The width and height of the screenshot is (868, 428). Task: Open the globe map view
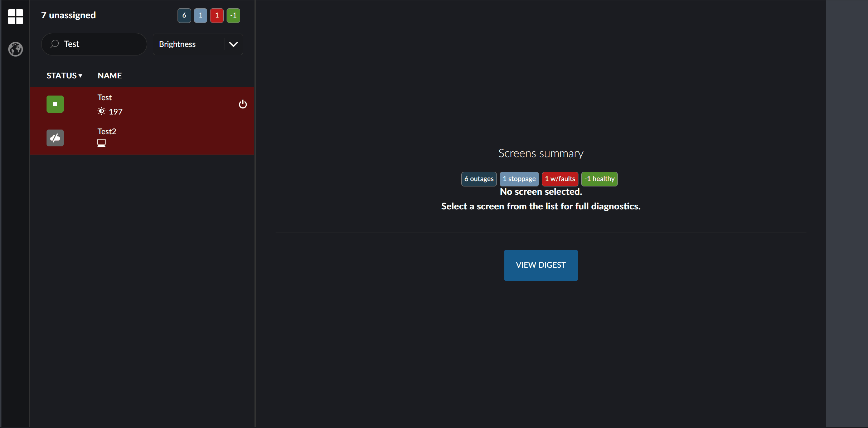(15, 49)
